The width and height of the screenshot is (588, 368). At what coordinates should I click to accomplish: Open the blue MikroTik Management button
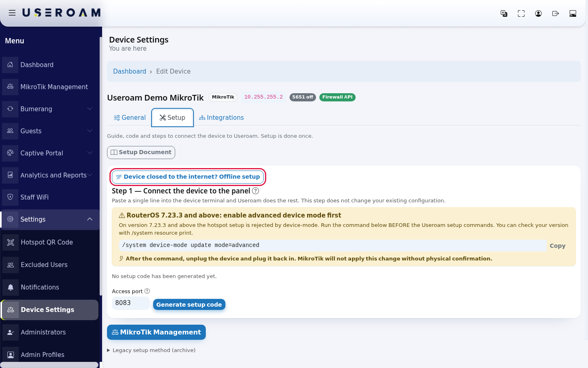pos(156,332)
